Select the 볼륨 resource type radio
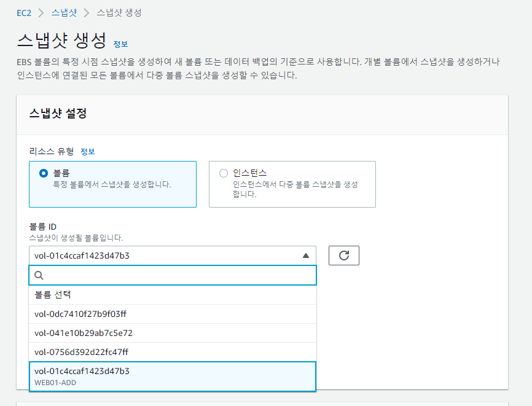Screen dimensions: 532x406 (44, 173)
